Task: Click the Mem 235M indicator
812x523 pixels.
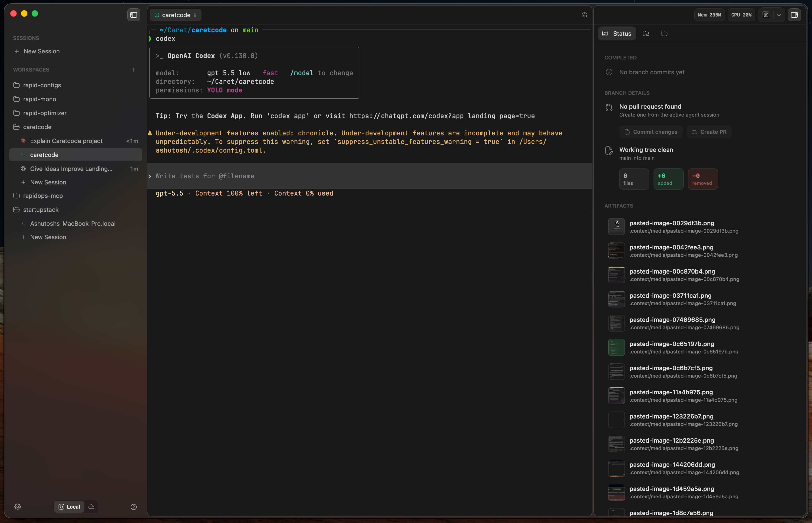Action: pyautogui.click(x=709, y=15)
